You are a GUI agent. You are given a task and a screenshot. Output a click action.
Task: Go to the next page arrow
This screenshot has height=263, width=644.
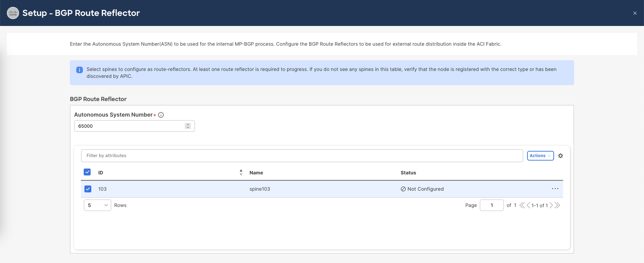tap(551, 205)
